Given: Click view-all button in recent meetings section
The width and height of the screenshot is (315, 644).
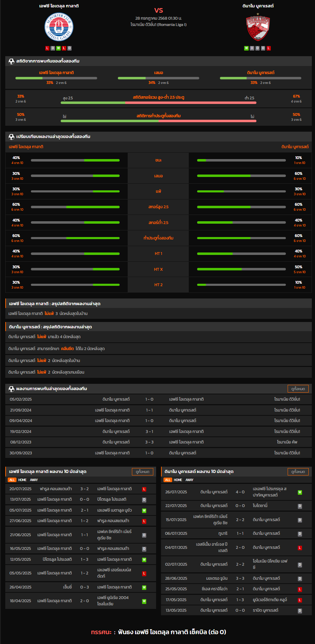Looking at the screenshot, I should pos(298,389).
